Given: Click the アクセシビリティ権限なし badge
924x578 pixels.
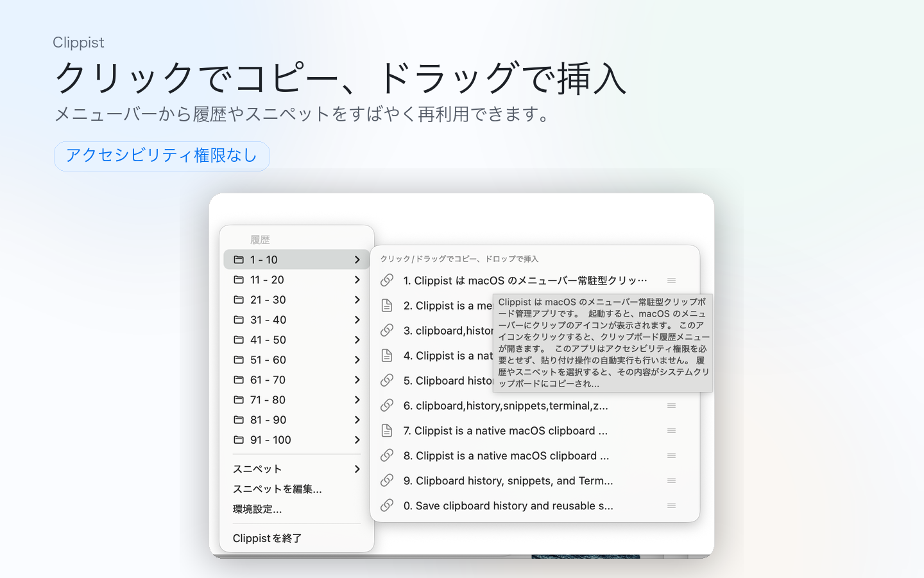Looking at the screenshot, I should point(162,156).
